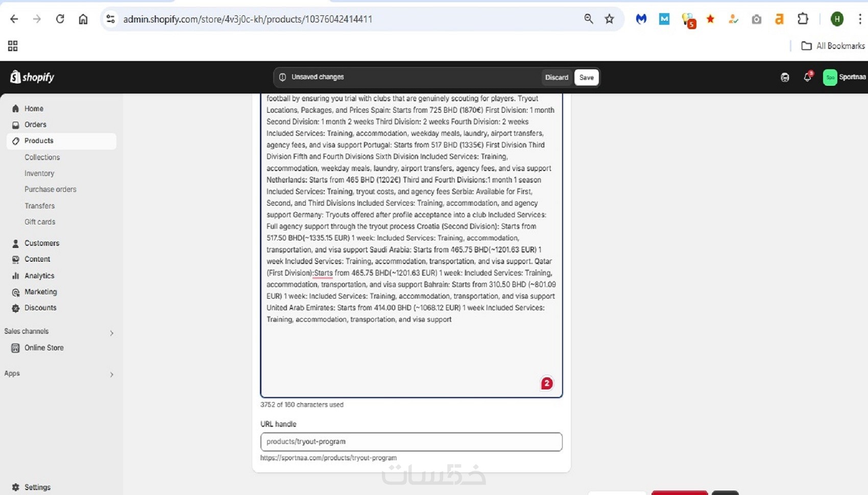
Task: Open the extension with red 5 badge
Action: 688,20
